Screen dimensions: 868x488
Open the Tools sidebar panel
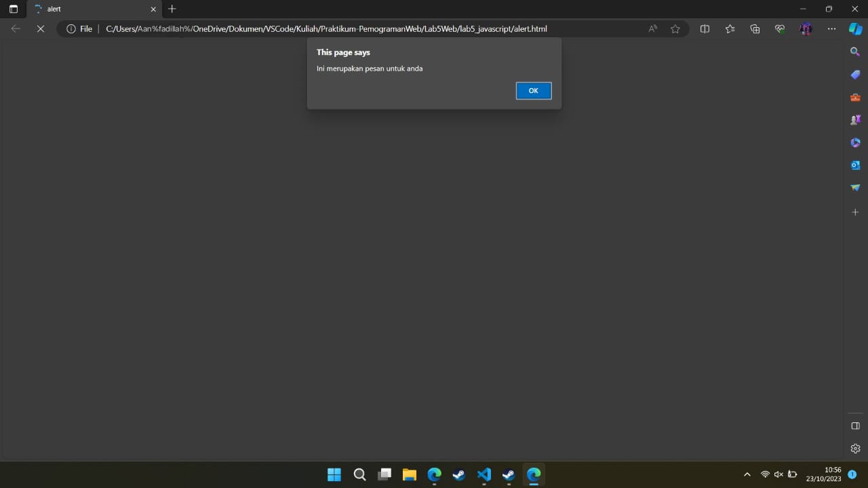coord(854,98)
